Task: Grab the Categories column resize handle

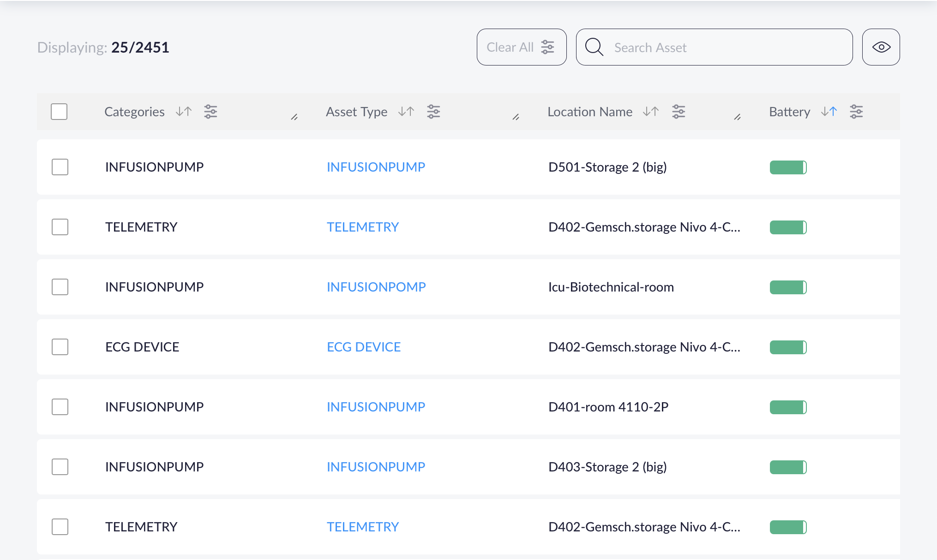Action: pos(294,117)
